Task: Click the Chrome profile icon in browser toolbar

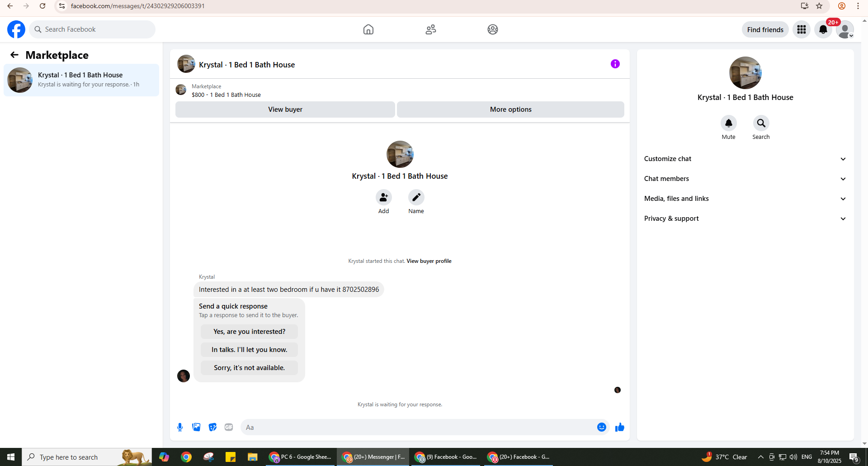Action: pos(842,6)
